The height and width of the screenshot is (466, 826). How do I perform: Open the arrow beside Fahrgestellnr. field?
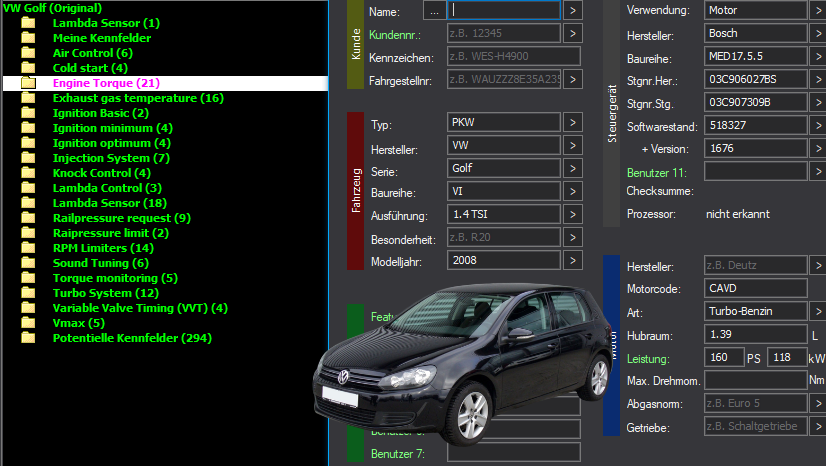click(x=573, y=80)
